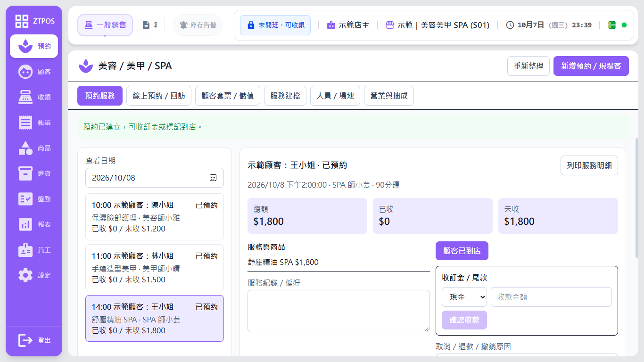644x362 pixels.
Task: Open the 服務建檔 tab
Action: coord(285,96)
